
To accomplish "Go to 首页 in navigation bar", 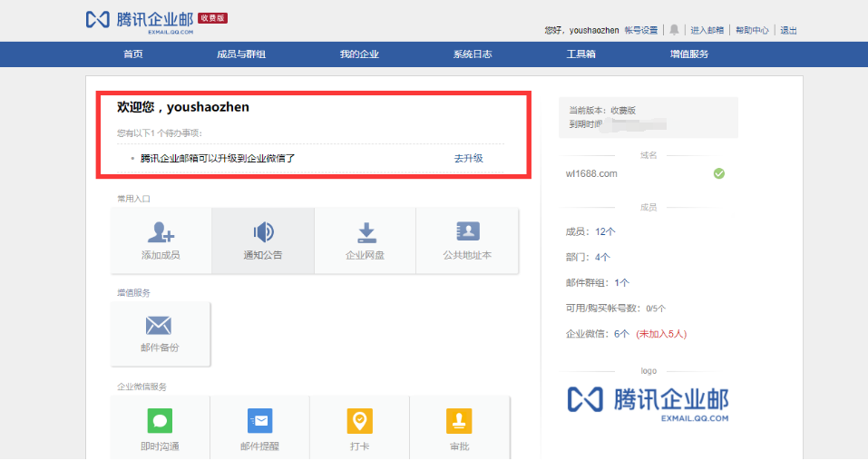I will click(132, 54).
